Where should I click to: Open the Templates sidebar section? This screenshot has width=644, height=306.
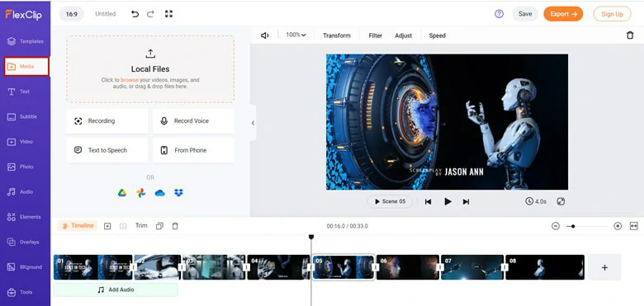[x=25, y=41]
